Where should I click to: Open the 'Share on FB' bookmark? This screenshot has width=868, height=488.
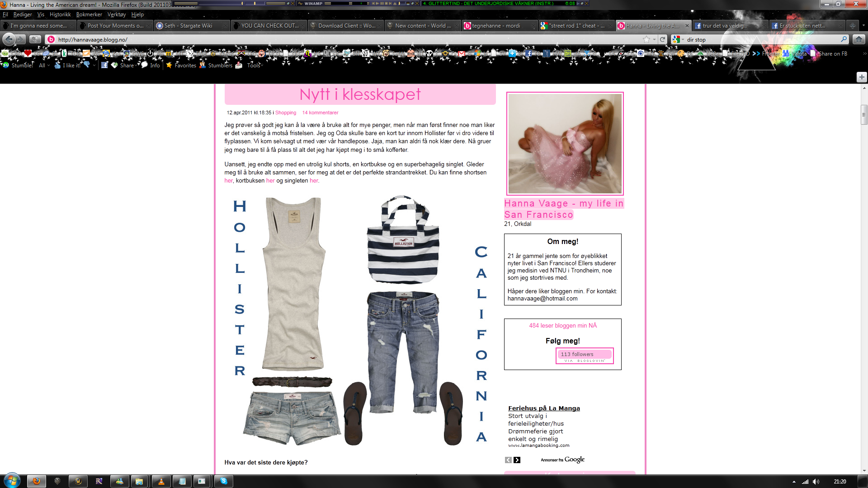click(829, 53)
